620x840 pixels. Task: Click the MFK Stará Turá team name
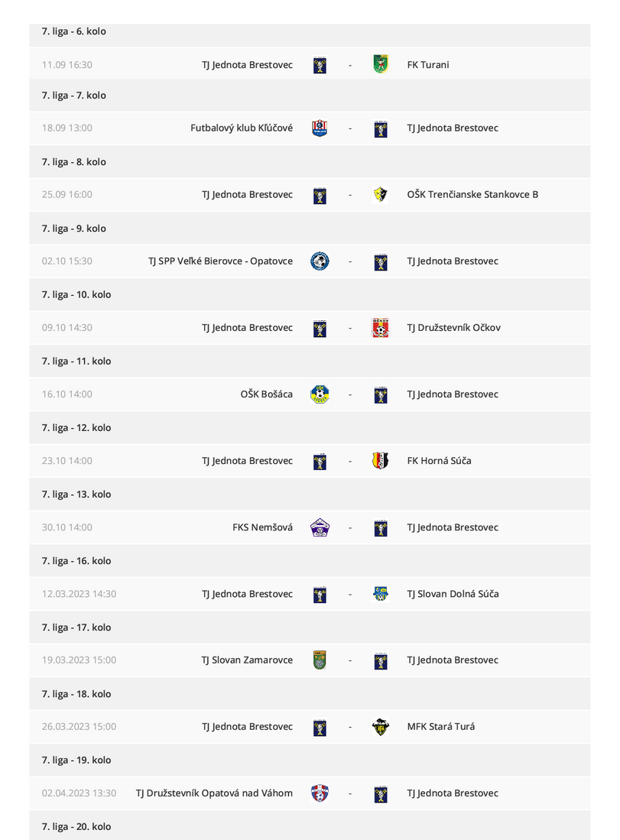(x=441, y=726)
